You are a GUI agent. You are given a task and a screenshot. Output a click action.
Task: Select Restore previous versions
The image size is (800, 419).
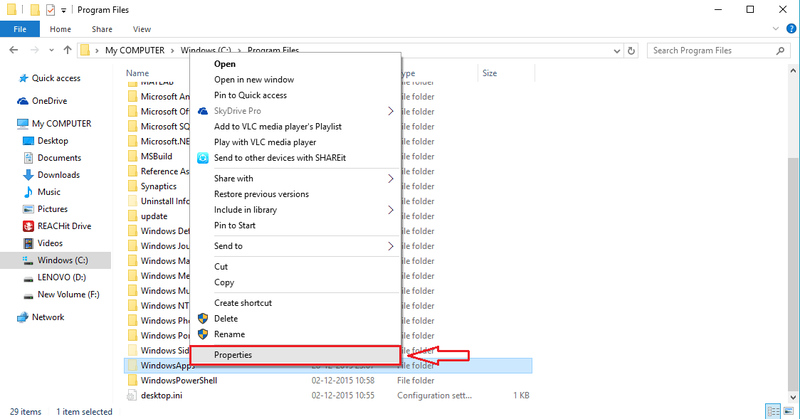click(262, 194)
